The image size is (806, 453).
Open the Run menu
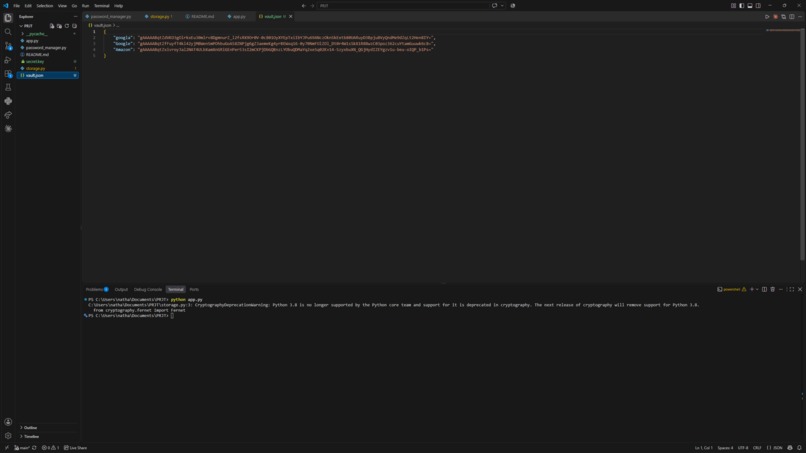click(85, 6)
